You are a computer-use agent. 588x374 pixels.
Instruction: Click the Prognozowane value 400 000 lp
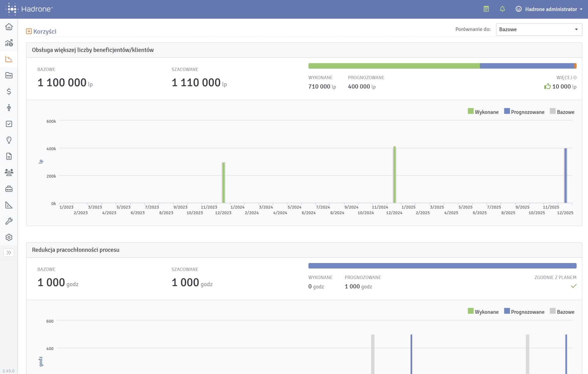pyautogui.click(x=362, y=87)
